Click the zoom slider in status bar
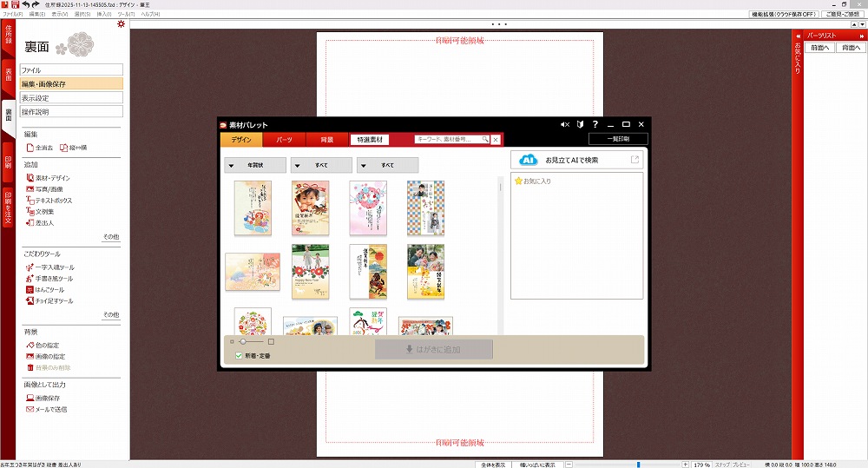Viewport: 868px width, 468px height. pyautogui.click(x=638, y=465)
